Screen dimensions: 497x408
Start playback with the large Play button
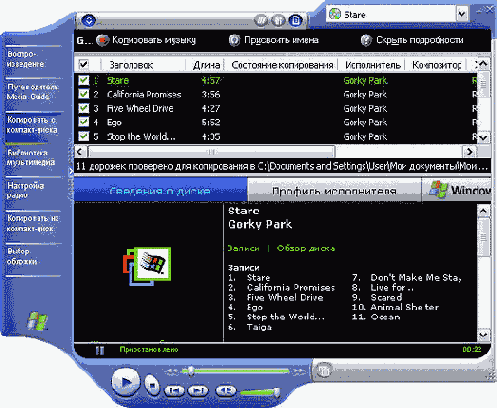click(125, 382)
